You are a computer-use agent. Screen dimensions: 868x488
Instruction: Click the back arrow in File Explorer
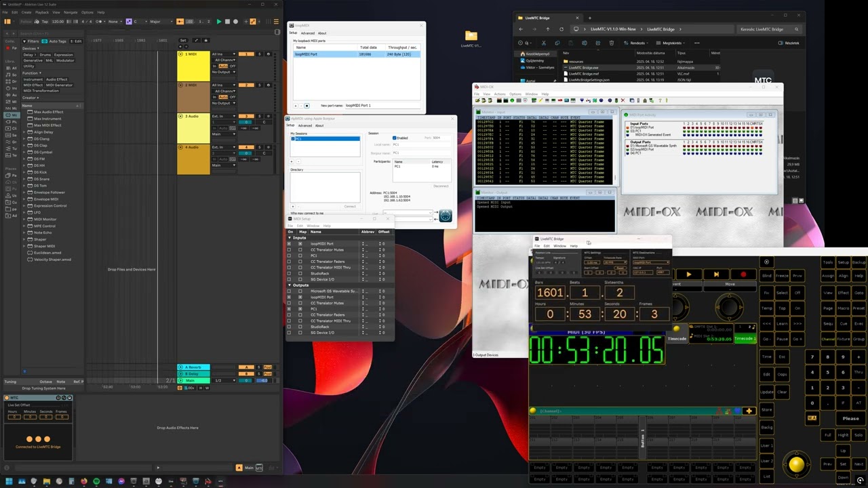[521, 29]
